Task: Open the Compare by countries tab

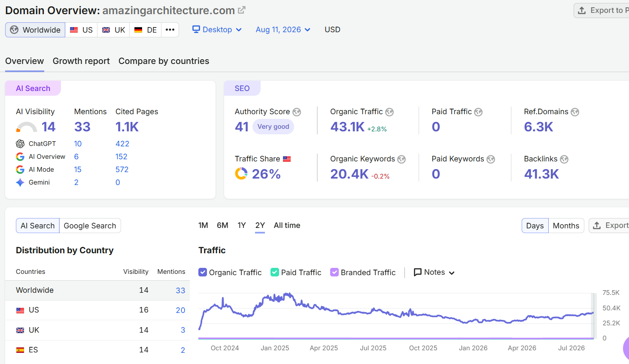Action: click(x=164, y=61)
